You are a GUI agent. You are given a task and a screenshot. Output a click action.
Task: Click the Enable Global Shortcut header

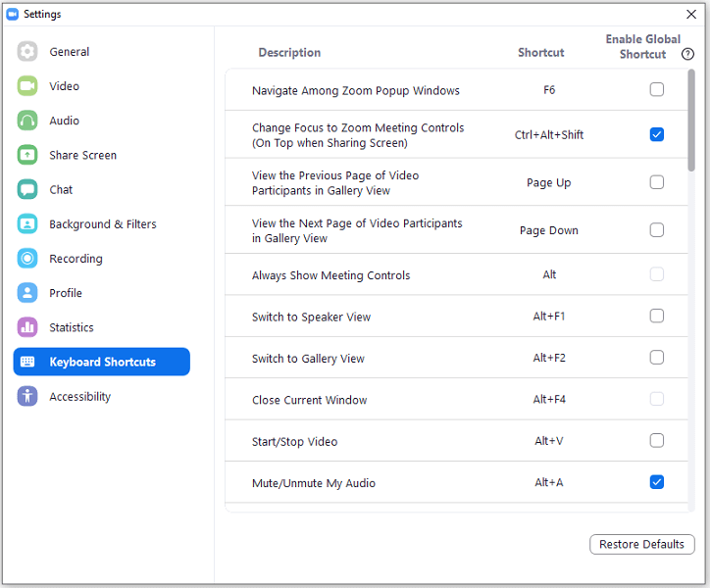[x=643, y=47]
